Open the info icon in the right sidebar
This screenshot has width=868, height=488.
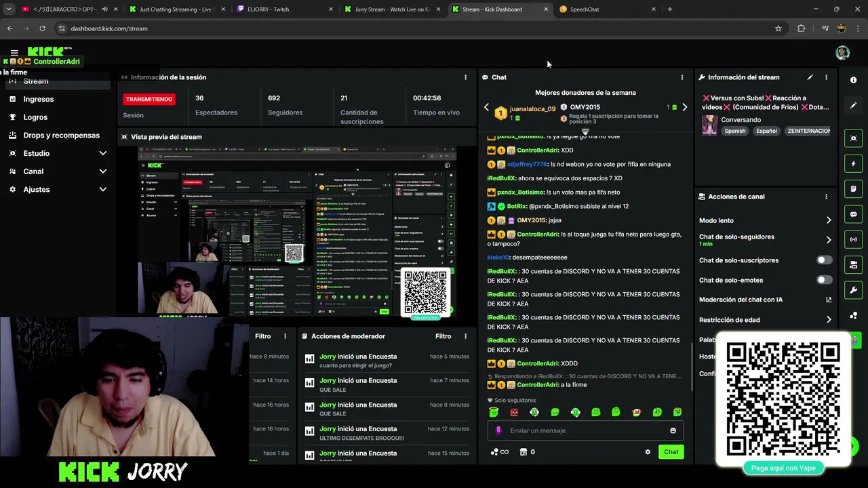pyautogui.click(x=853, y=80)
